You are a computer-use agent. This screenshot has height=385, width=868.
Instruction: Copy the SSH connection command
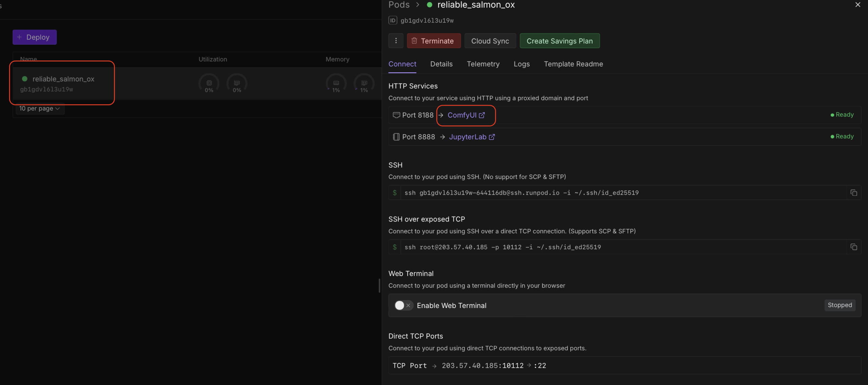pyautogui.click(x=854, y=193)
